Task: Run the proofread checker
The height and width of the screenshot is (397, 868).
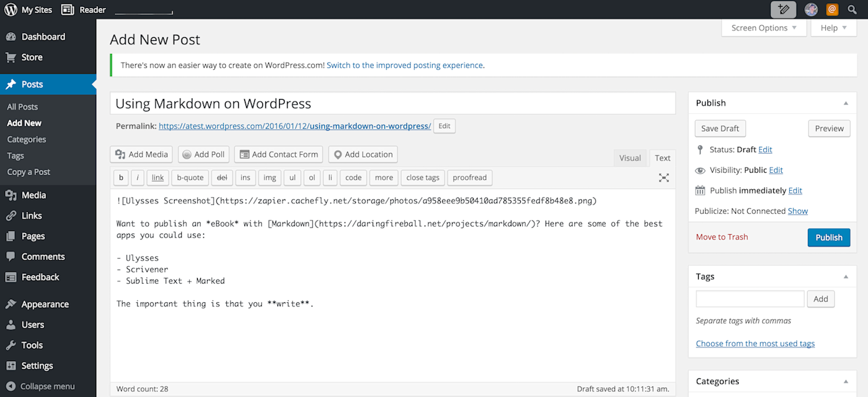Action: point(470,177)
